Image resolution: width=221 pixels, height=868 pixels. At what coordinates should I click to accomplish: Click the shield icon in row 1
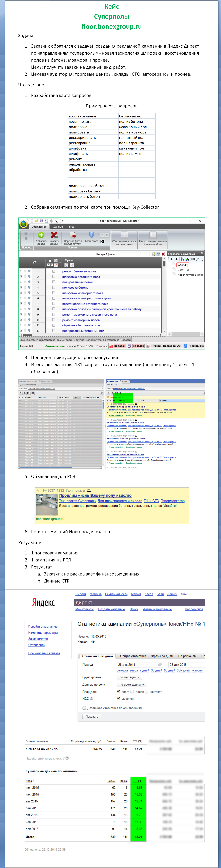click(x=29, y=271)
